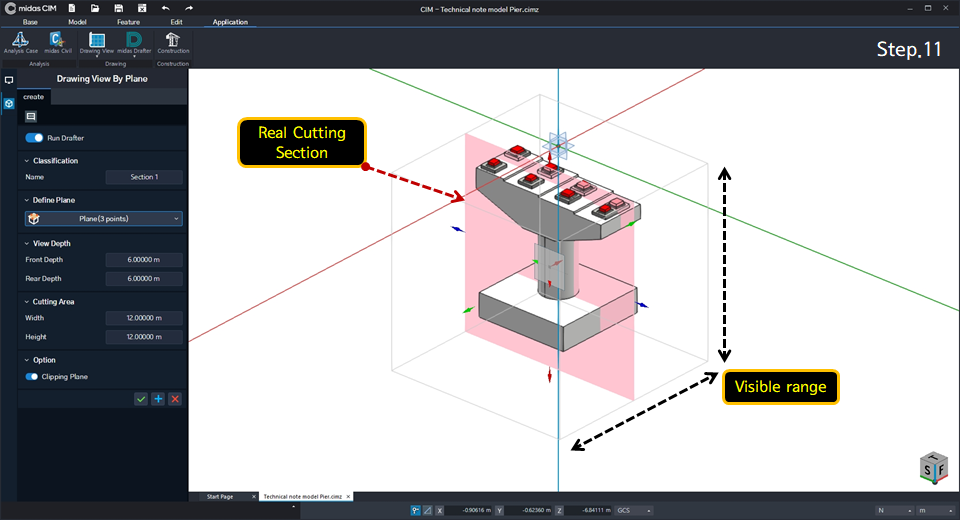Click the cube icon in Define Plane combo
This screenshot has height=520, width=960.
(34, 219)
